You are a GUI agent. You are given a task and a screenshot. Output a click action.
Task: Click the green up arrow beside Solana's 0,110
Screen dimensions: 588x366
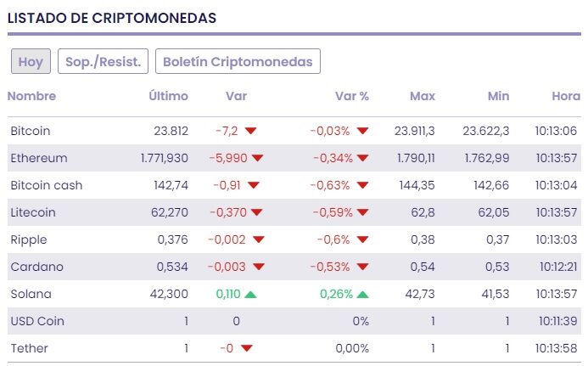coord(254,294)
